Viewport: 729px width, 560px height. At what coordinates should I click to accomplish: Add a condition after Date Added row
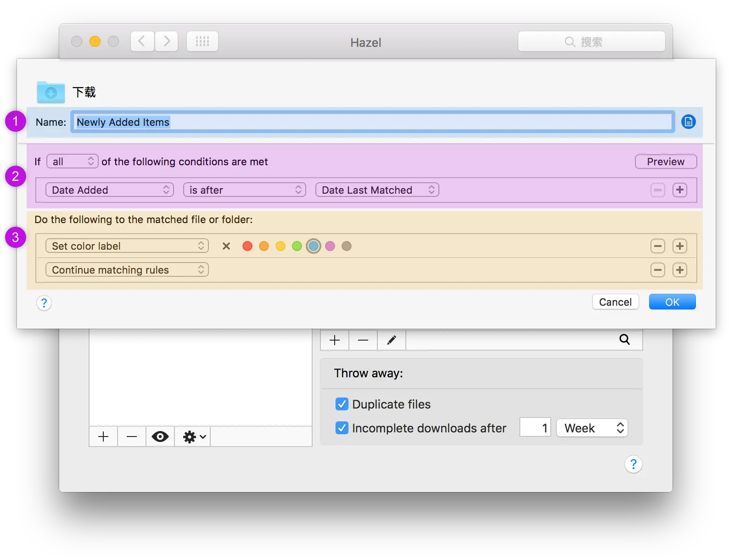tap(680, 190)
